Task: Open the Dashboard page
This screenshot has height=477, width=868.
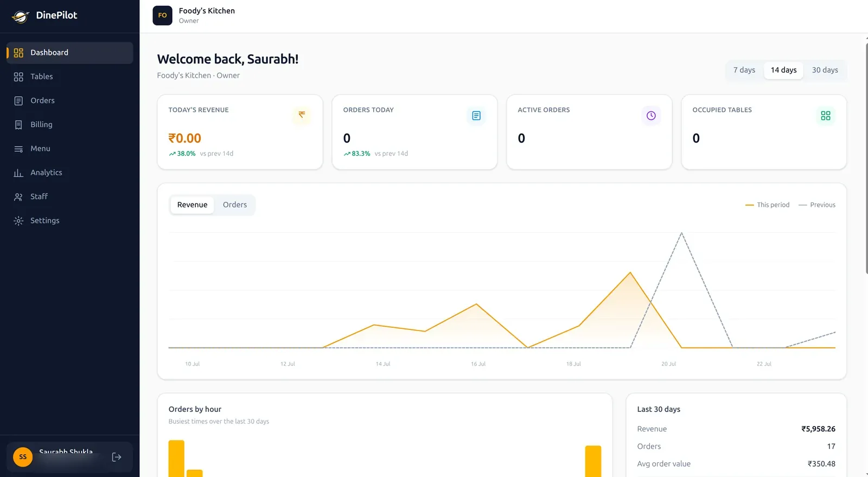Action: tap(69, 53)
